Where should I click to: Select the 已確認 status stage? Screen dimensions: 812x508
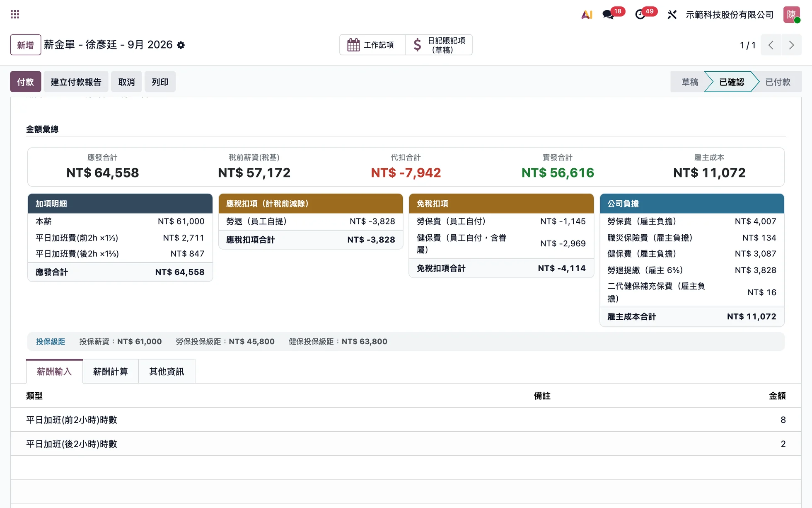[x=731, y=82]
